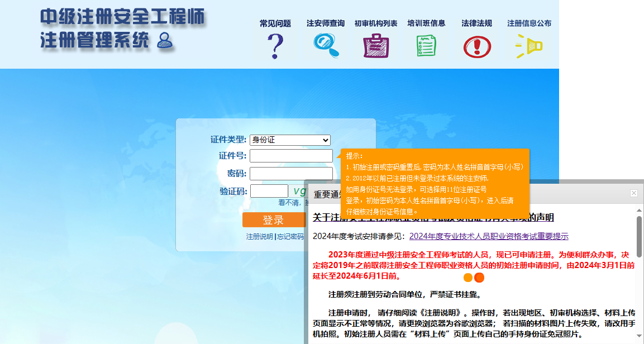Click the text 注册须注册到劳动合同单位，严禁证书挂靠
Screen dimensions: 644x344
[x=404, y=294]
